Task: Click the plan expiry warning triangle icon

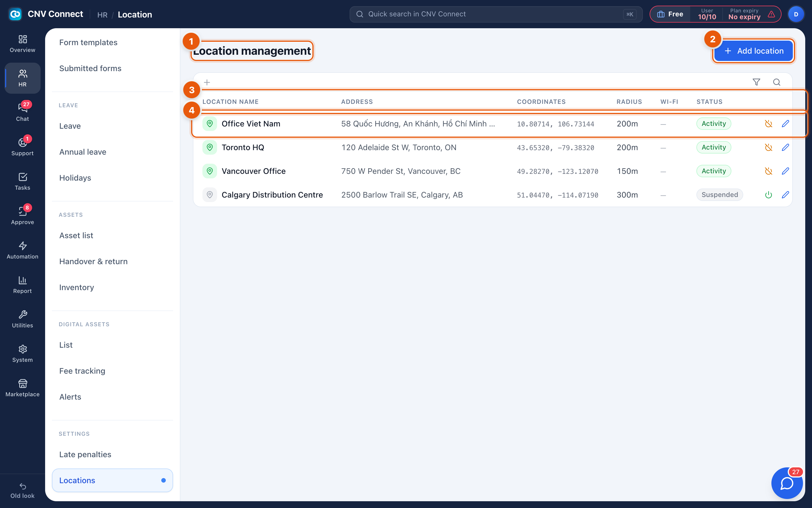Action: [771, 14]
